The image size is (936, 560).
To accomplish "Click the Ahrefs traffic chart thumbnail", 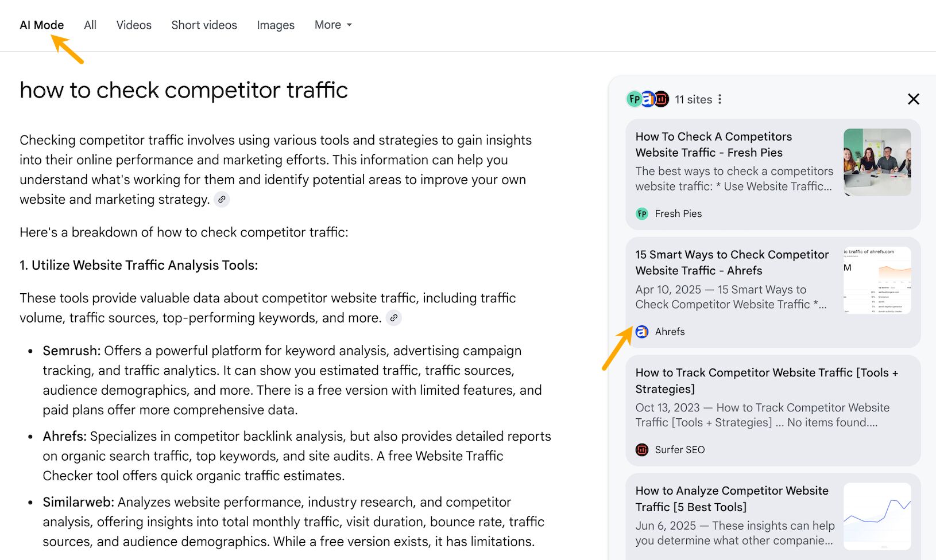I will point(877,280).
